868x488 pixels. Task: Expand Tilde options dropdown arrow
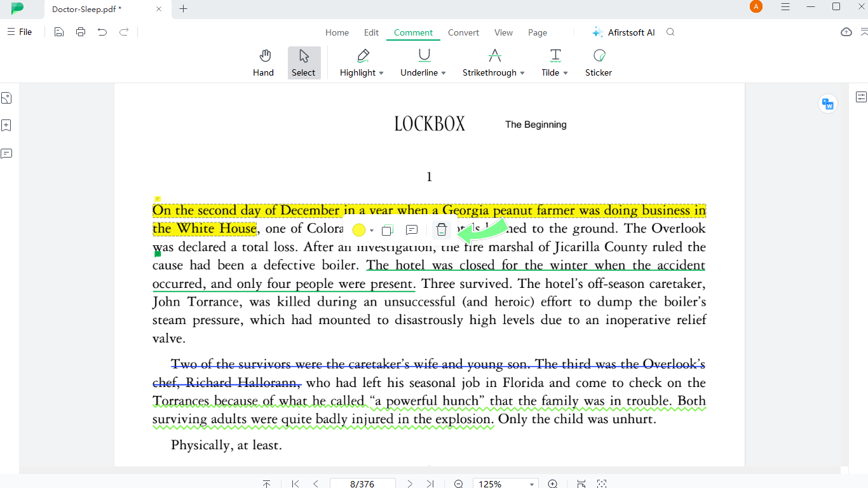click(x=566, y=73)
